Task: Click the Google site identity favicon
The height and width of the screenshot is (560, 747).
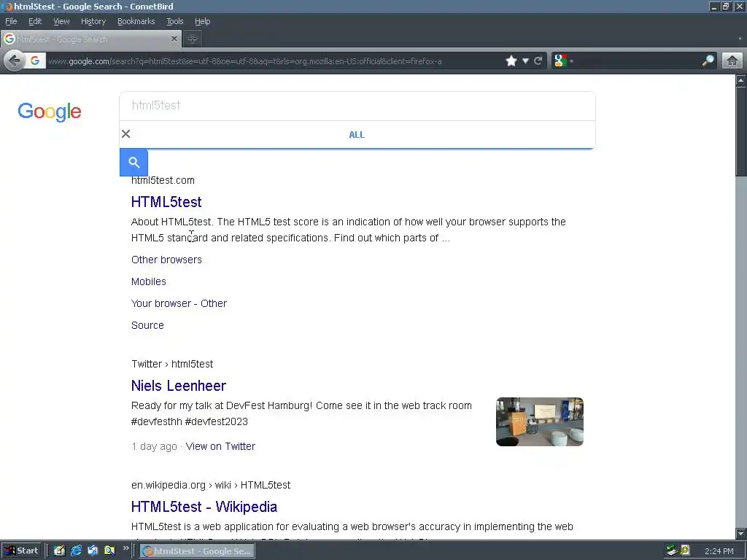Action: pyautogui.click(x=35, y=61)
